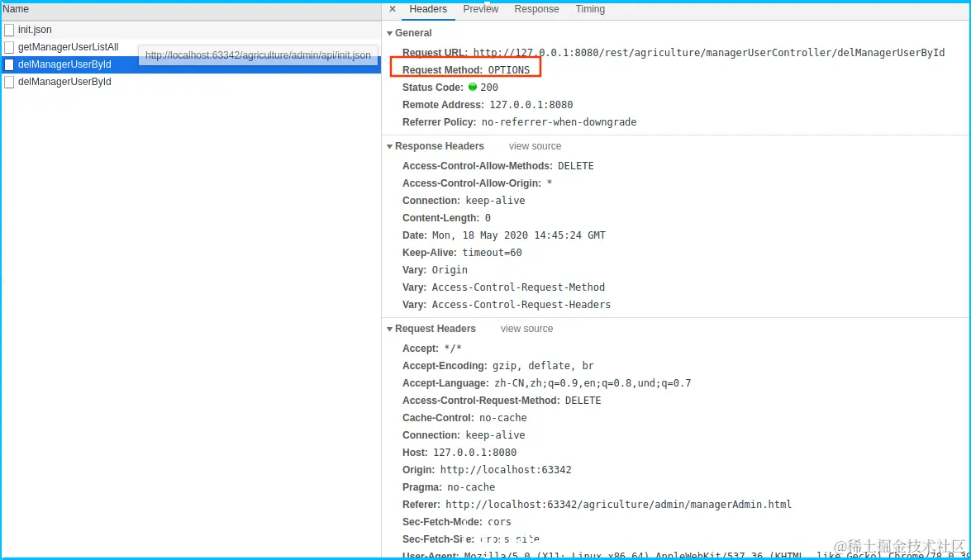This screenshot has height=560, width=971.
Task: Click Origin http://localhost:63342 value
Action: coord(506,470)
